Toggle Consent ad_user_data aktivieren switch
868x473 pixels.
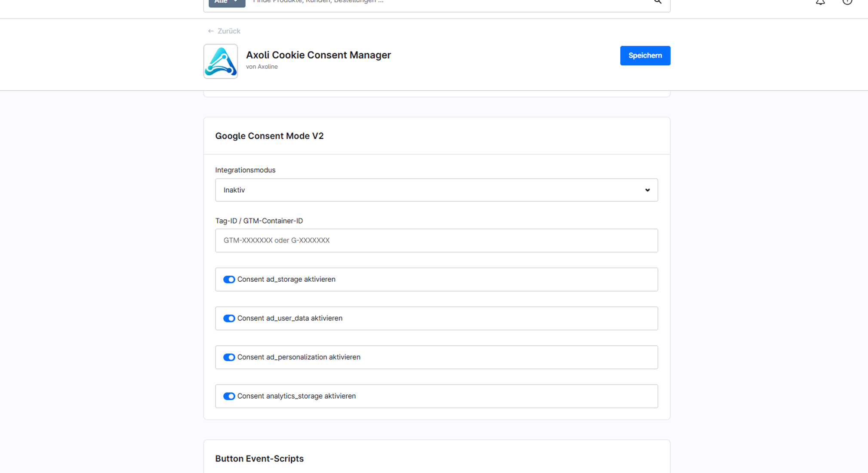[x=229, y=318]
